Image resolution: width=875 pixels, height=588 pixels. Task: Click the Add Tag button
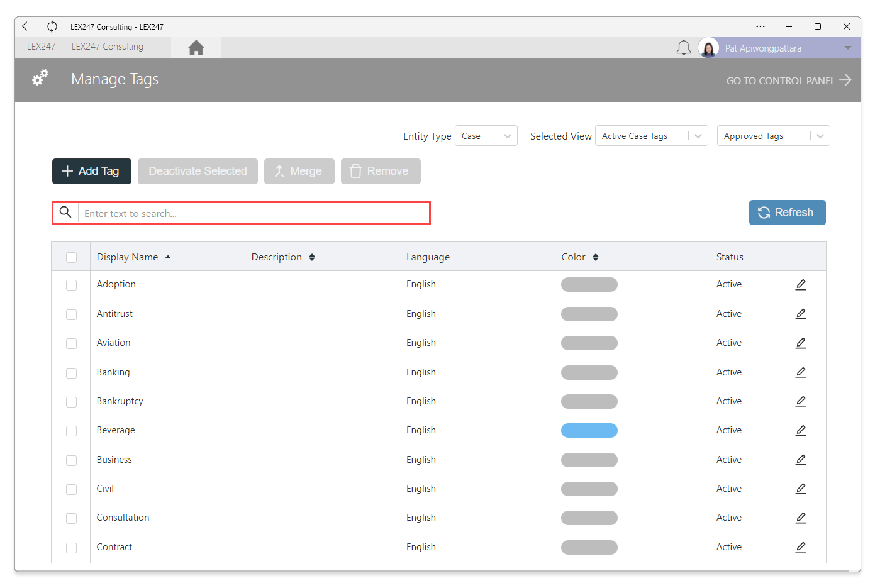tap(92, 171)
